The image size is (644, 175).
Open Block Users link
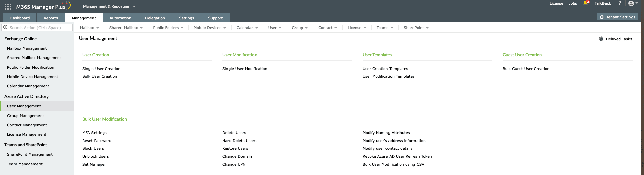(x=93, y=148)
